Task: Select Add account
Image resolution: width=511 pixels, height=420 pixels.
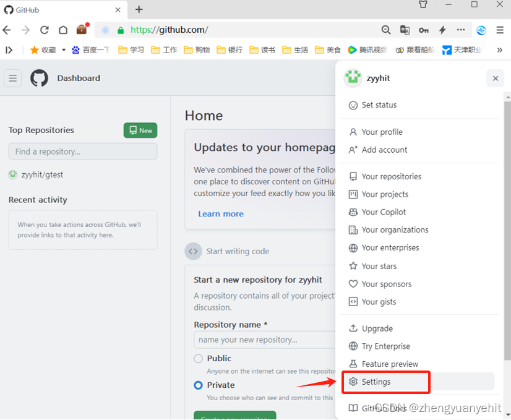Action: pyautogui.click(x=421, y=150)
